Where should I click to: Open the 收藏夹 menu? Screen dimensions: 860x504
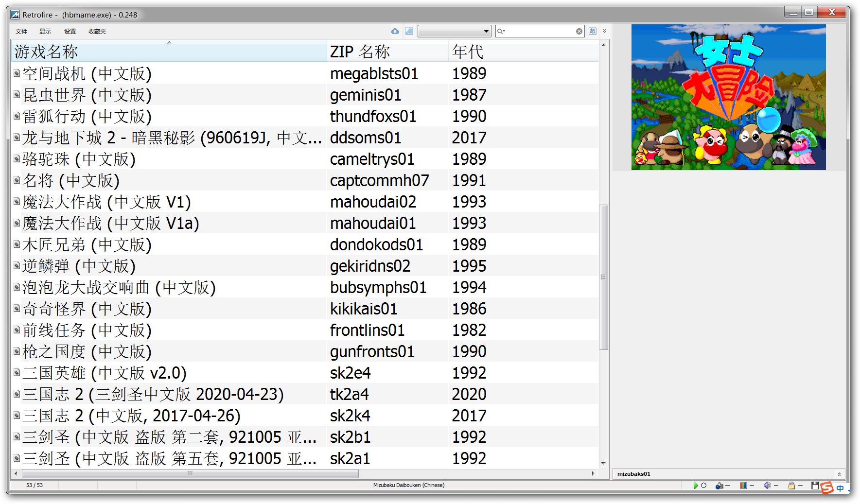97,31
